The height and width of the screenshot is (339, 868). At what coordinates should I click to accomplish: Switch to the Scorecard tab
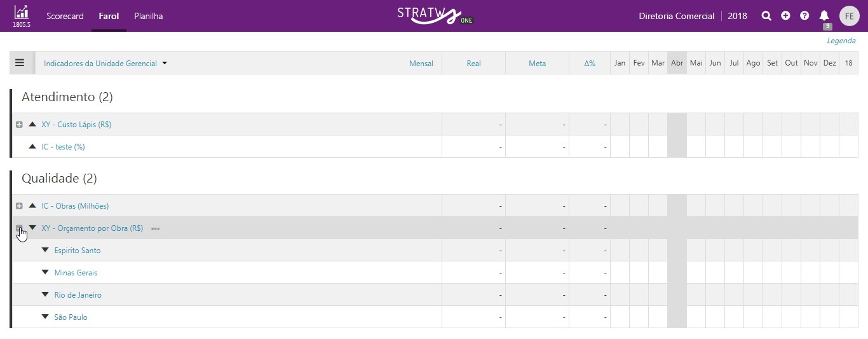pos(65,16)
